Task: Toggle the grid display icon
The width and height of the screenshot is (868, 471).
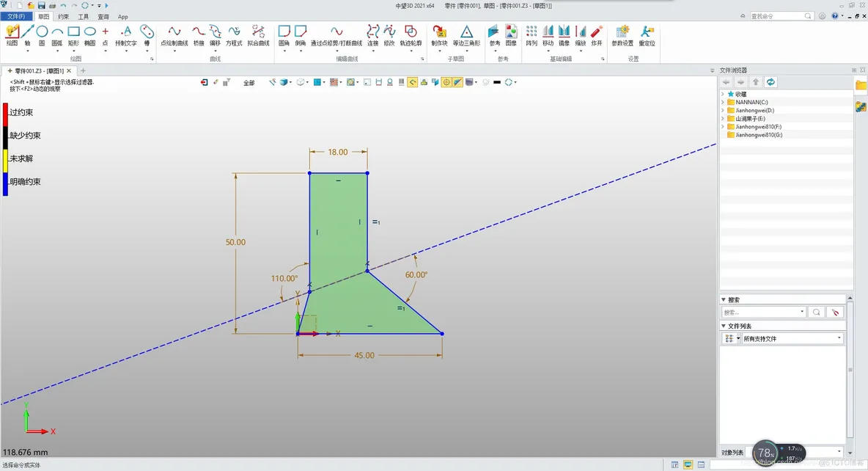Action: [334, 82]
